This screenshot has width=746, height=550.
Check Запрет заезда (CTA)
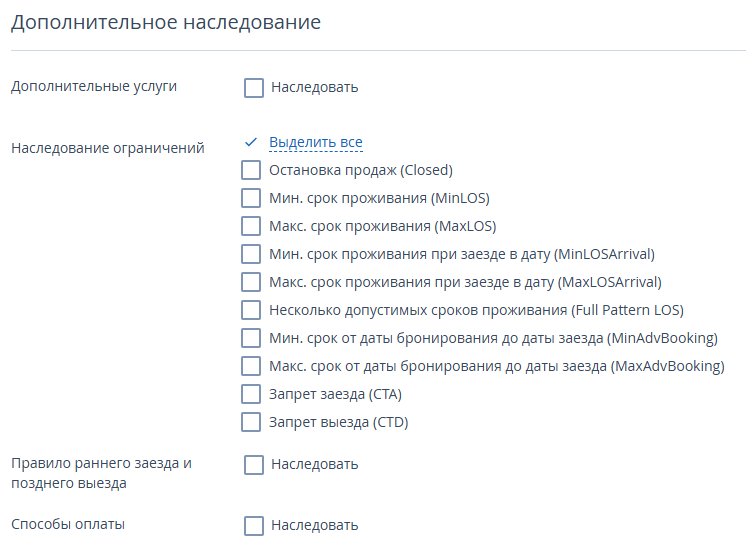[x=251, y=394]
